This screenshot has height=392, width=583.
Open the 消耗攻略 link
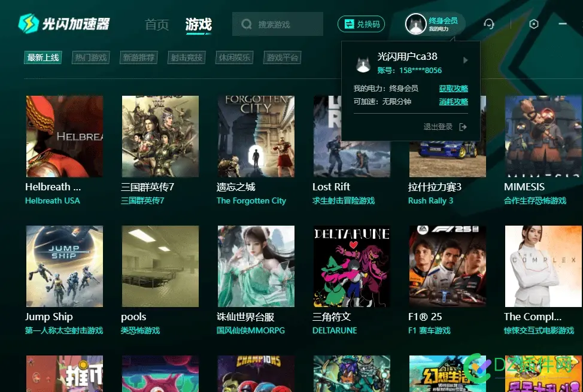tap(453, 102)
